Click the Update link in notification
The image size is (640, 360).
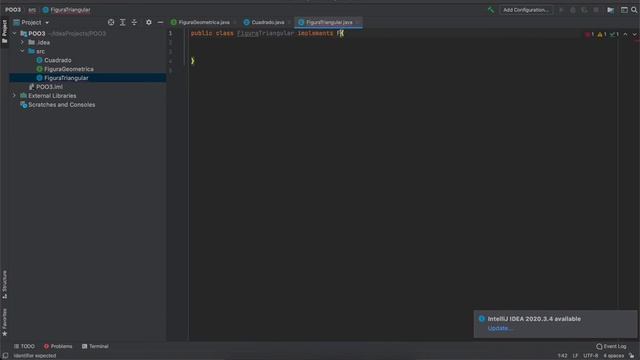pos(499,328)
